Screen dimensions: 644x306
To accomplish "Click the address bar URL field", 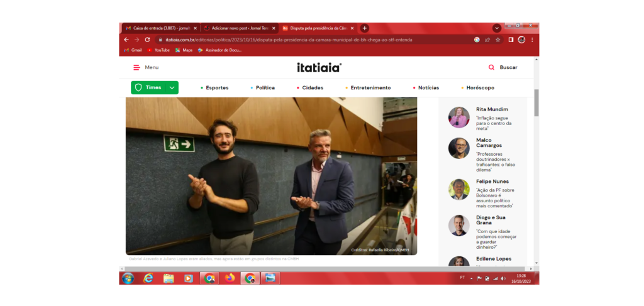I will coord(314,40).
